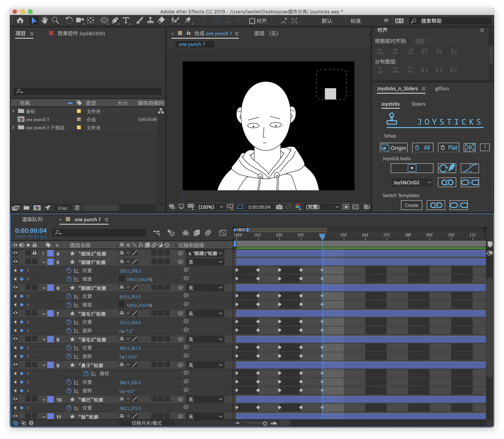Enable the 对齐 snapping checkbox

(x=252, y=21)
